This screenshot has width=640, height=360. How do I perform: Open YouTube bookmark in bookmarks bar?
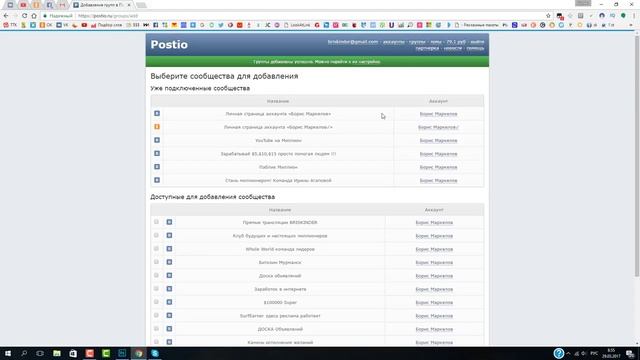pos(84,25)
